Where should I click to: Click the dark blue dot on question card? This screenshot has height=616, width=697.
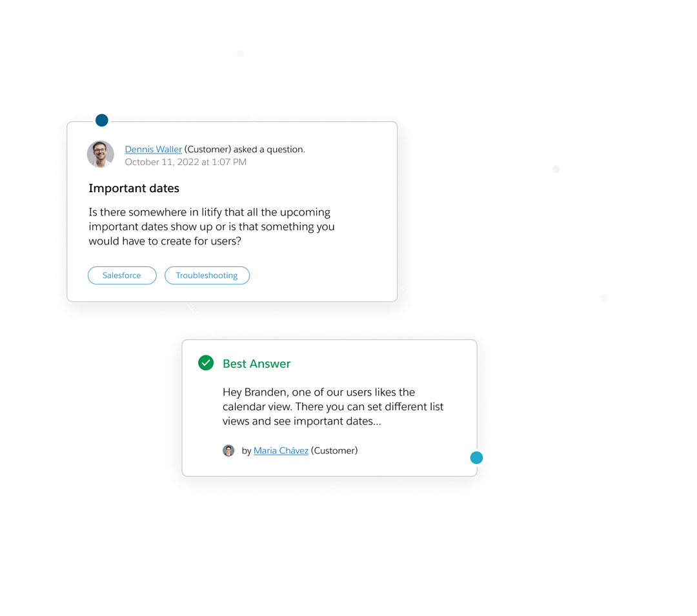(x=102, y=121)
